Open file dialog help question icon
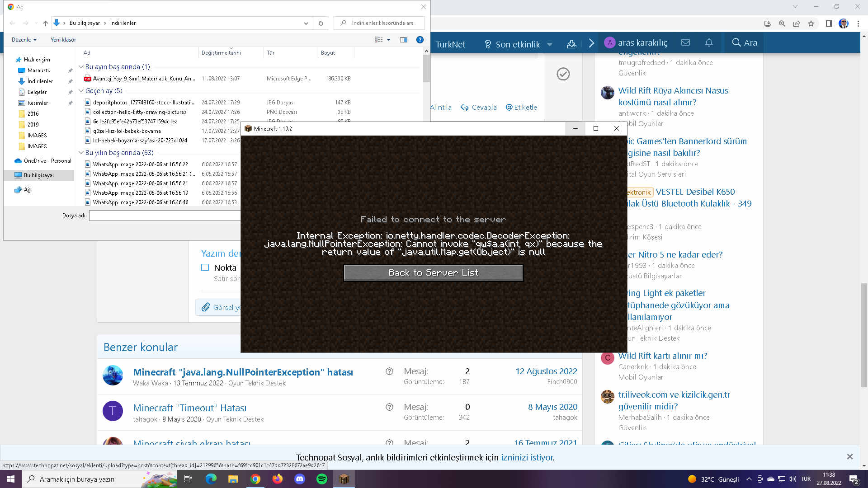 click(x=420, y=40)
